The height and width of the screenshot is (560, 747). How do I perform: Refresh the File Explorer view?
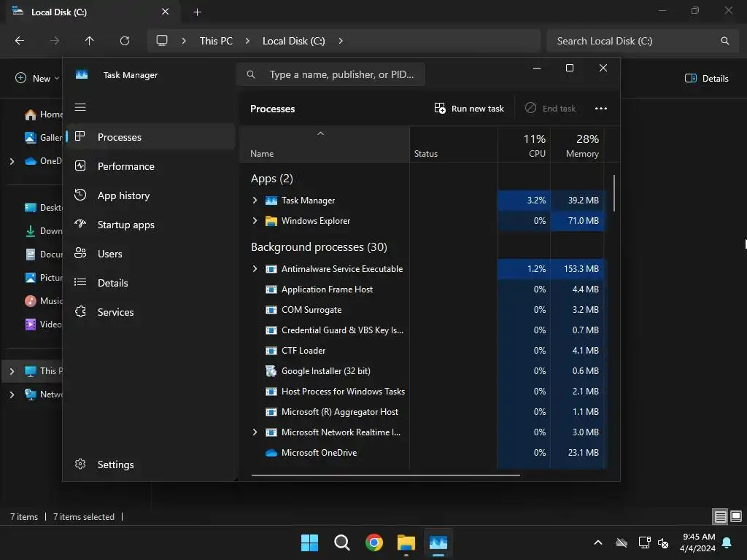coord(125,41)
